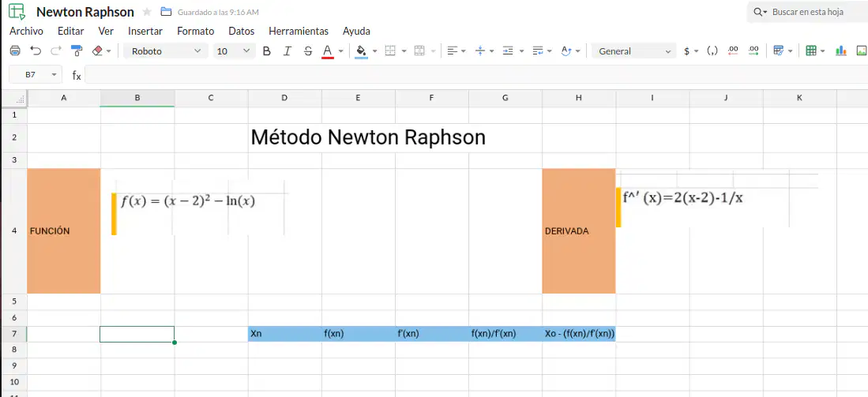868x397 pixels.
Task: Click the vertical align icon
Action: click(480, 51)
